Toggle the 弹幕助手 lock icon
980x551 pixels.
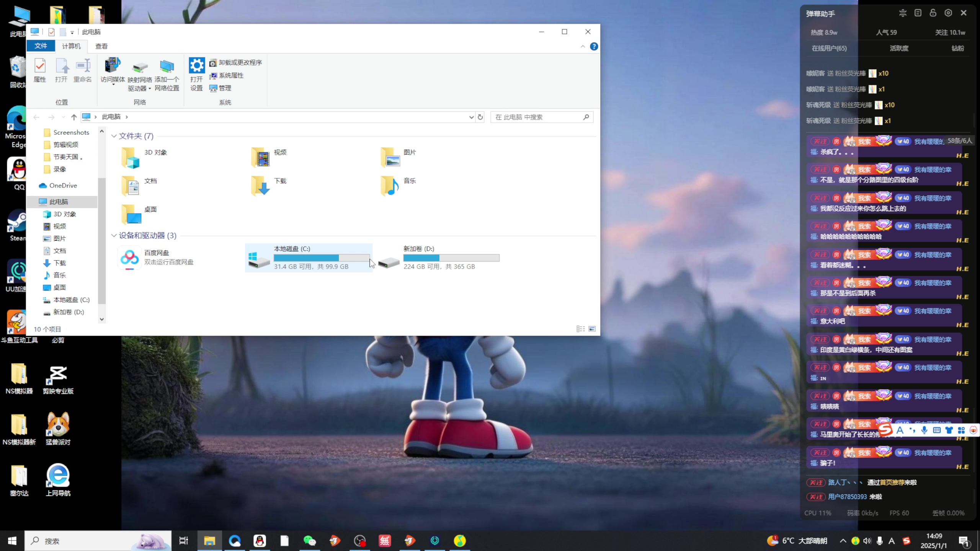pyautogui.click(x=933, y=13)
